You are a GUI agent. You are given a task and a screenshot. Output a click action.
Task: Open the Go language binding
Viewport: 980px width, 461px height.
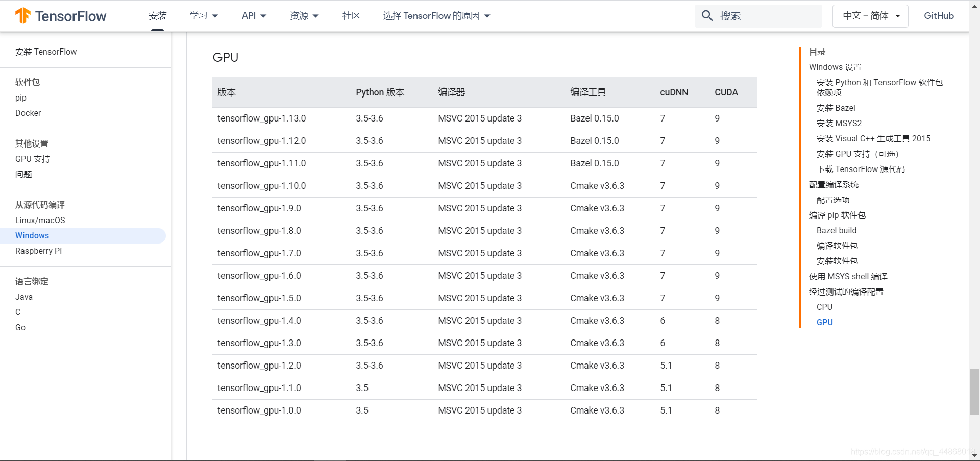(20, 328)
